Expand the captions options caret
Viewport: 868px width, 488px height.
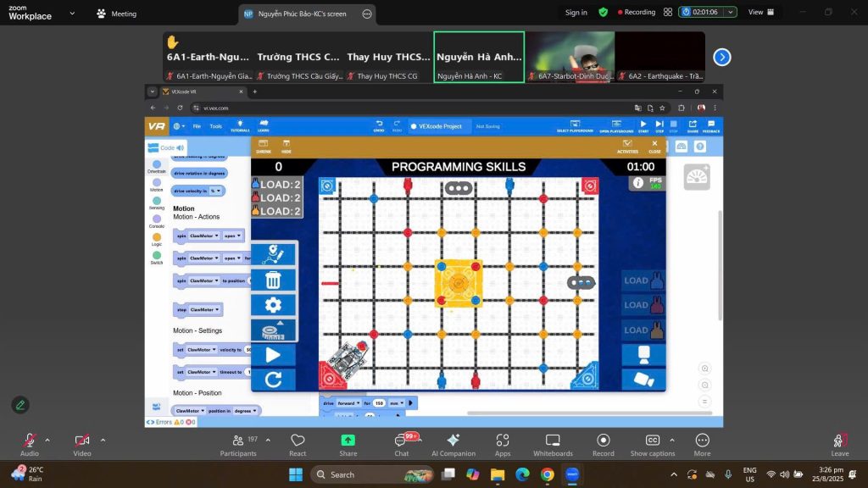click(x=672, y=441)
